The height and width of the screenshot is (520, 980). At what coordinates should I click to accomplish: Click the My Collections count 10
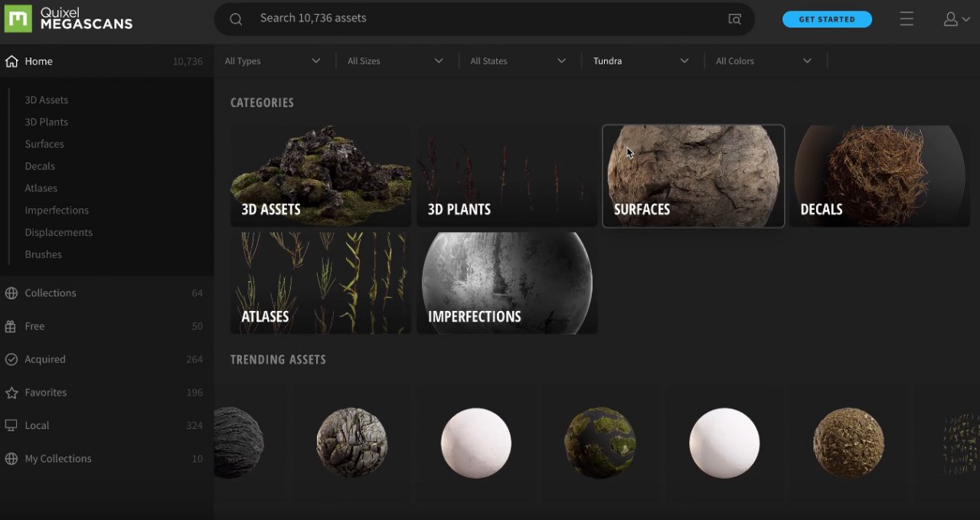pos(198,459)
